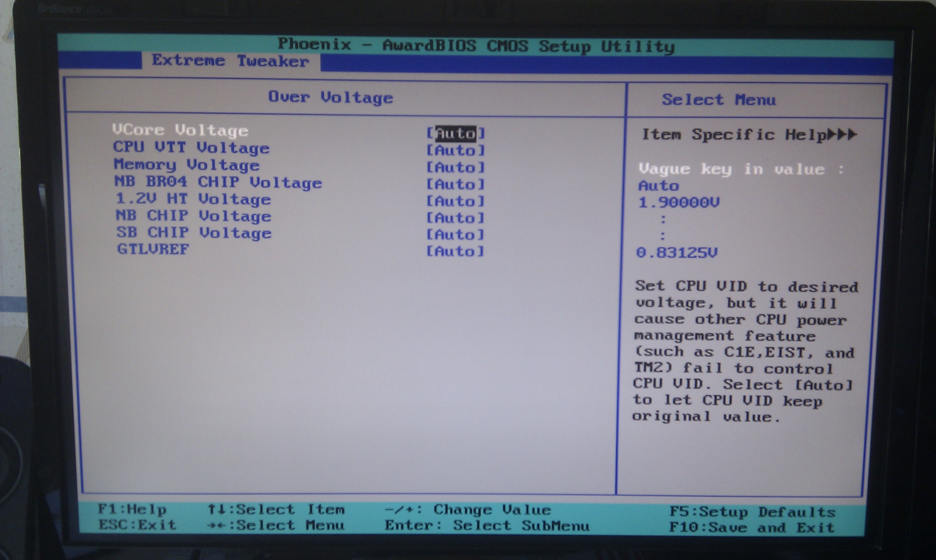936x560 pixels.
Task: Click the left-right Select Menu arrows
Action: pyautogui.click(x=217, y=525)
